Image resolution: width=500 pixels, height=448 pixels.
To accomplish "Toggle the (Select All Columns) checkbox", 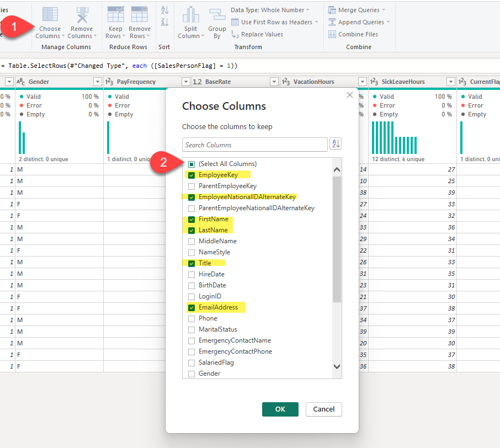I will pos(192,164).
